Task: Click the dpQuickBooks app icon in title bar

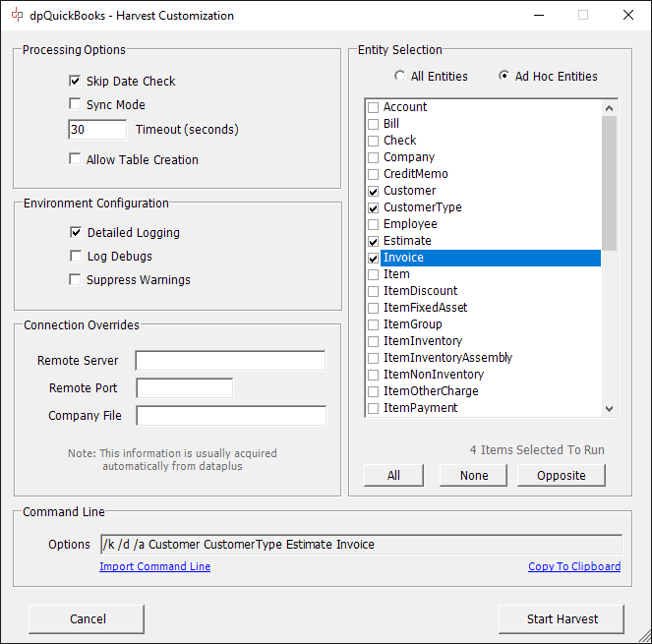Action: coord(17,15)
